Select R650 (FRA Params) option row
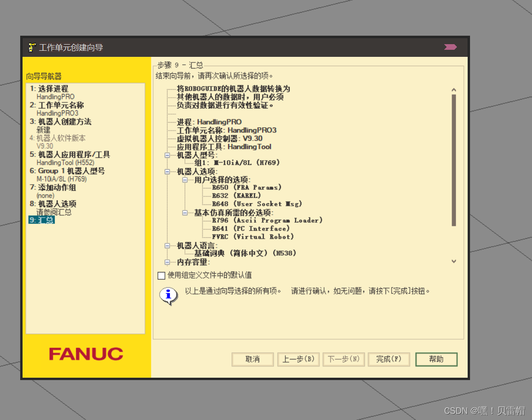This screenshot has height=420, width=532. tap(247, 187)
